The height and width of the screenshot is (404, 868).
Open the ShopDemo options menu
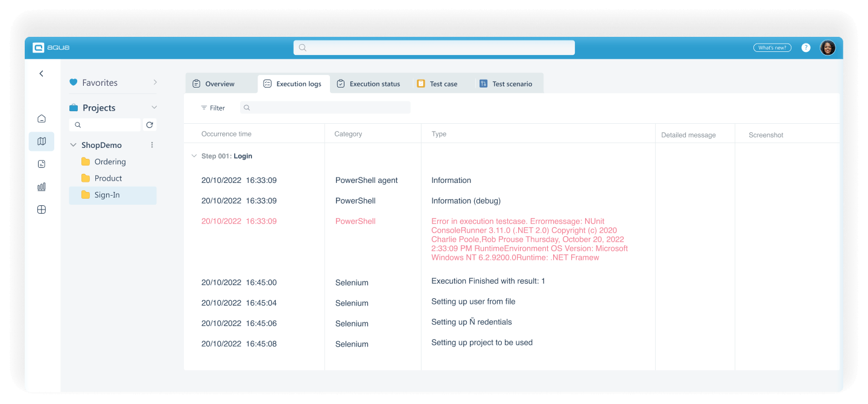(152, 144)
